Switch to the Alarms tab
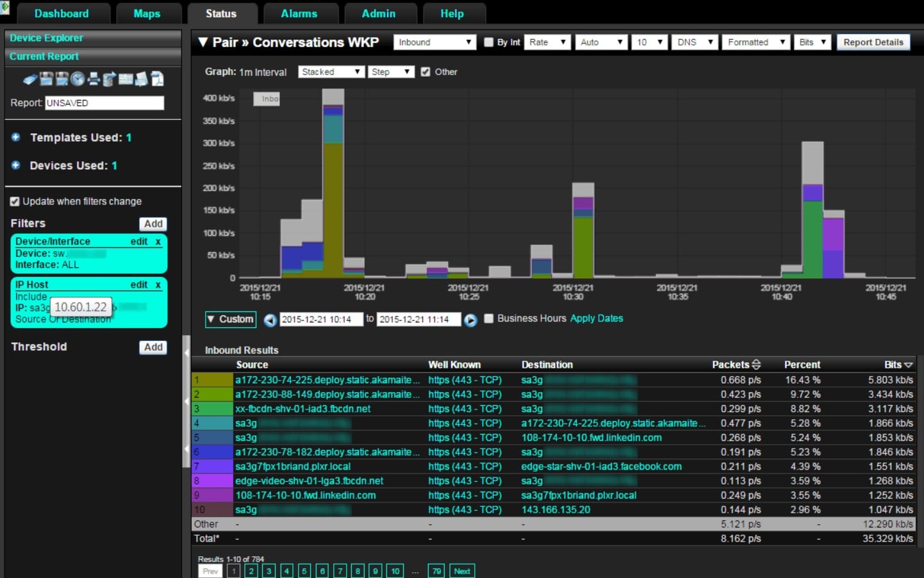 pyautogui.click(x=299, y=13)
